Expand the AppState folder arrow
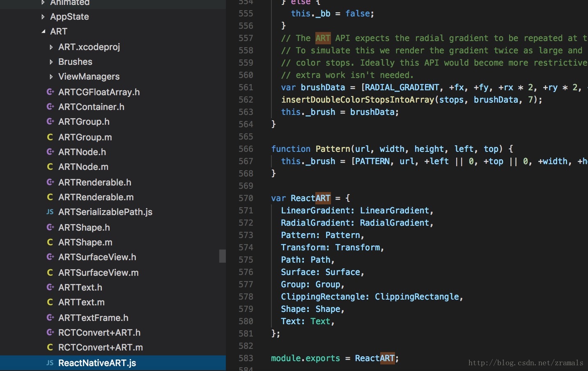Image resolution: width=588 pixels, height=371 pixels. [x=43, y=17]
